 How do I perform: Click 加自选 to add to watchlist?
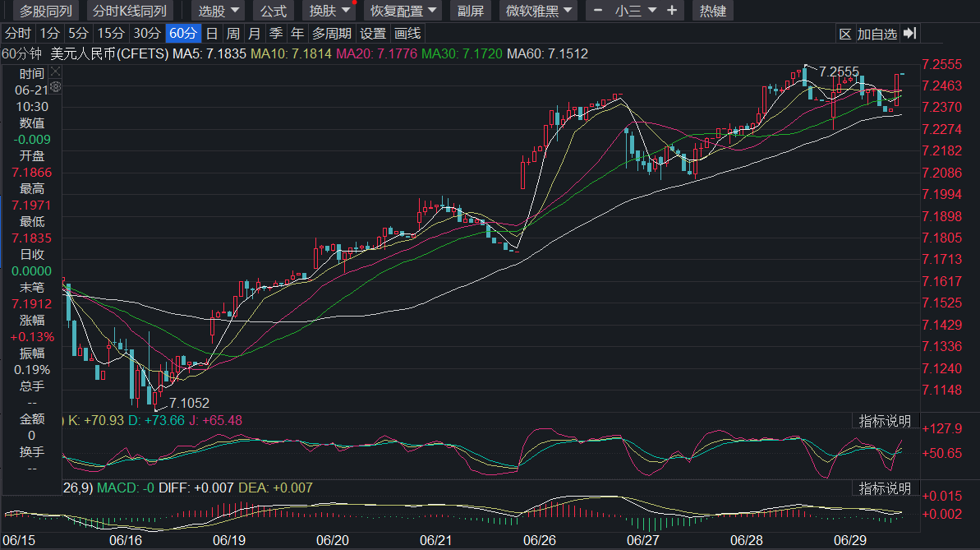(x=876, y=34)
